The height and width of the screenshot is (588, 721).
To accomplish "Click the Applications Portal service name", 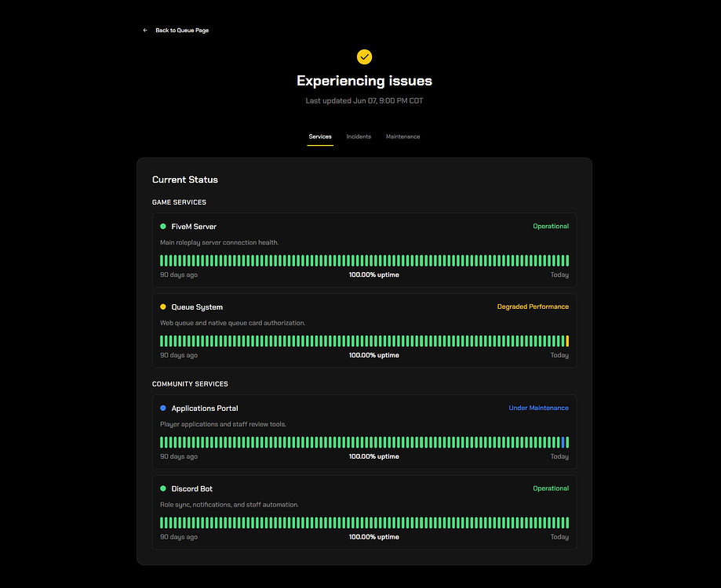I will pos(205,408).
